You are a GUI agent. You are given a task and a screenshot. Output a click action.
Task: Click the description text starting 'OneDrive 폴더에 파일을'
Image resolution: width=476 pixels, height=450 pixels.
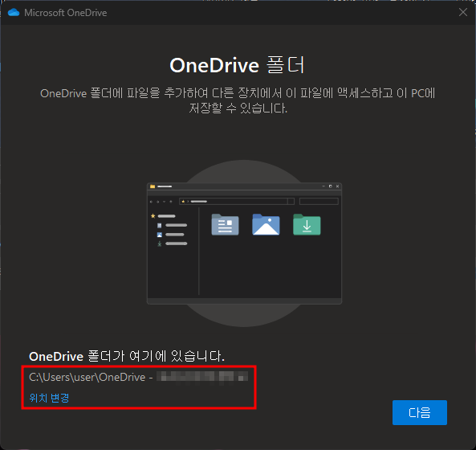point(238,100)
